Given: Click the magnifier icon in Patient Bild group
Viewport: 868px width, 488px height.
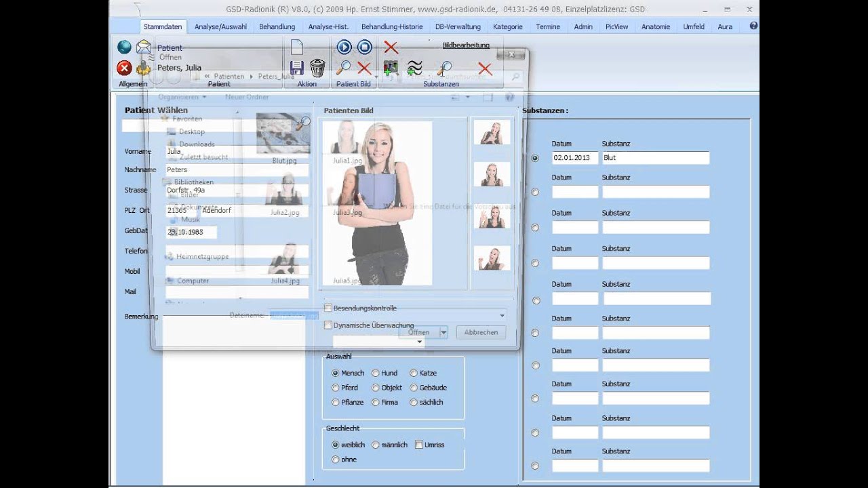Looking at the screenshot, I should tap(344, 68).
